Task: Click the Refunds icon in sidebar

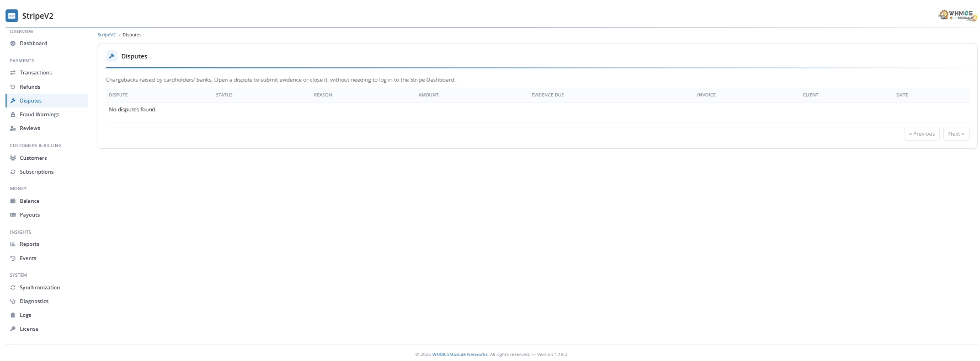Action: pyautogui.click(x=13, y=87)
